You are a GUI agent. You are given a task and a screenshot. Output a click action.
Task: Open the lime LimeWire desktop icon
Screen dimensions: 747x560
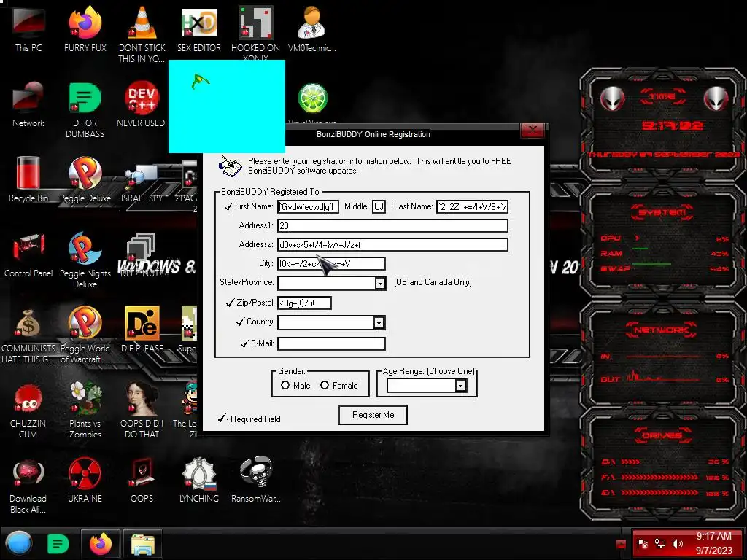312,98
